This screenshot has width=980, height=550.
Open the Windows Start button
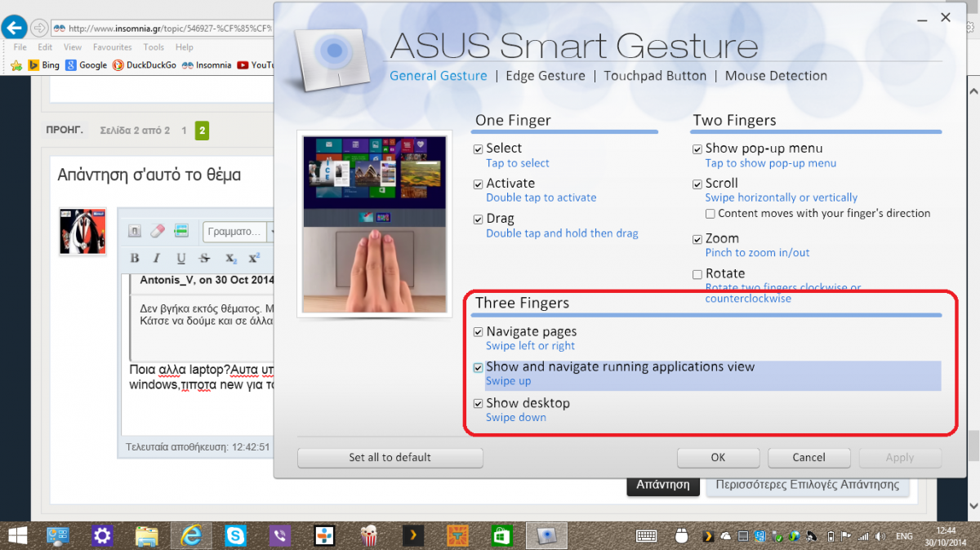[16, 535]
